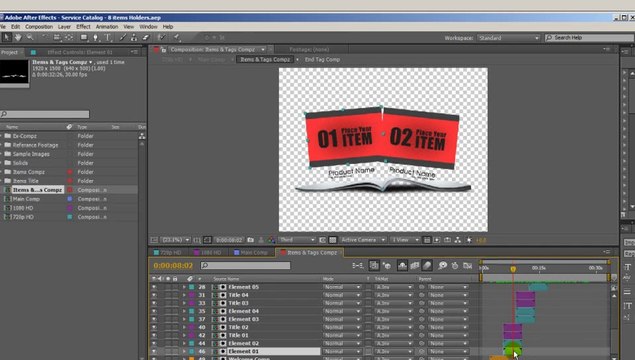Open the Animation menu

tap(107, 27)
